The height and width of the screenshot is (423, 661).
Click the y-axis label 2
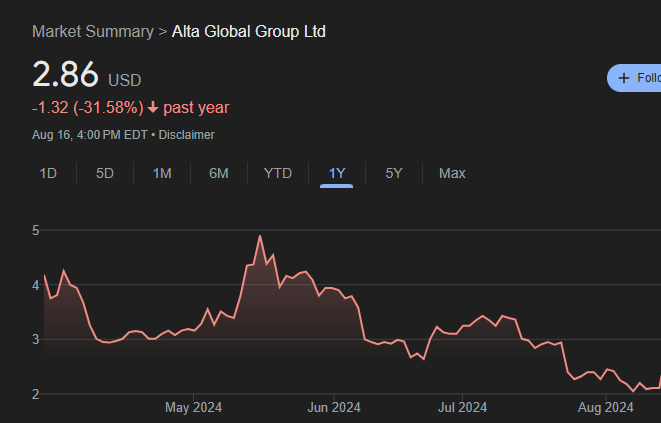pos(35,394)
